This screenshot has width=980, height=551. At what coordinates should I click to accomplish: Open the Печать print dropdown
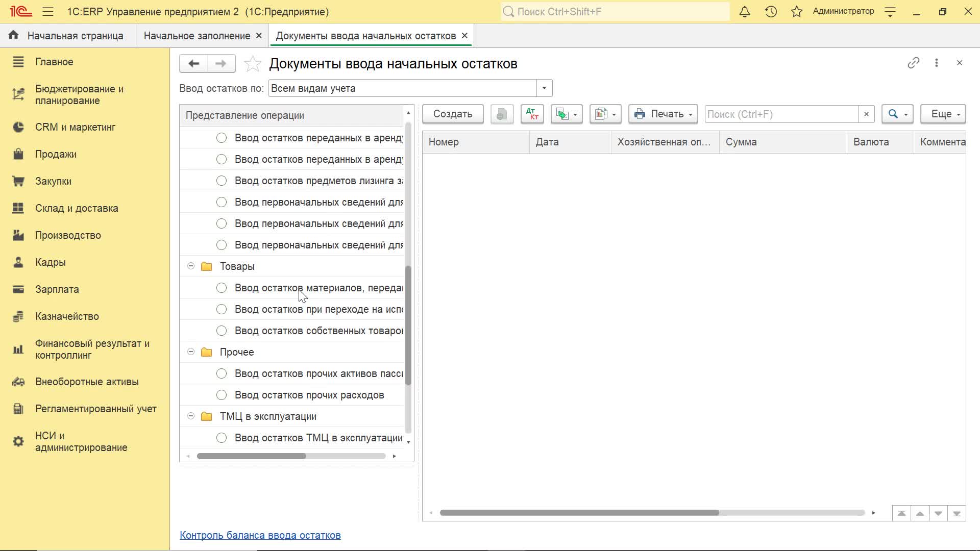click(663, 114)
